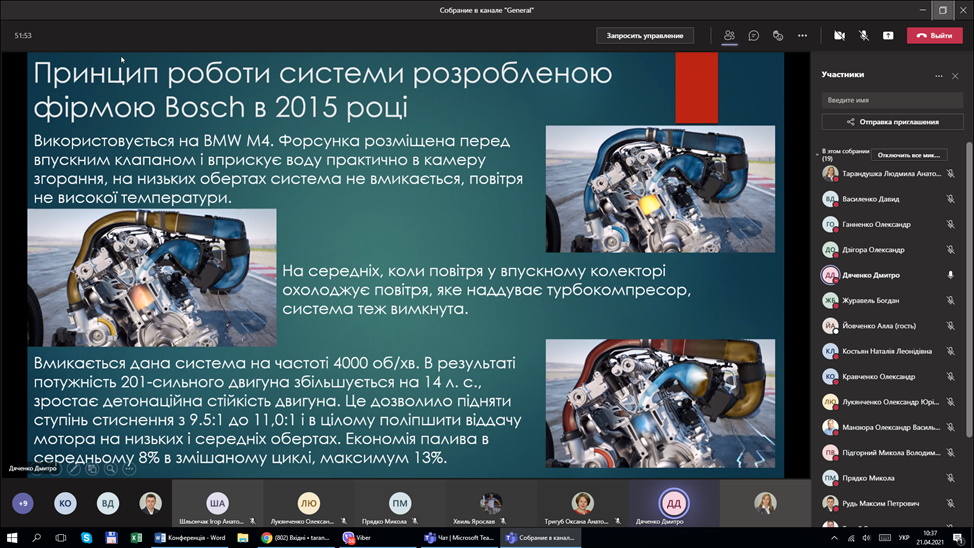Screen dimensions: 974x548
Task: Leave the meeting with Выйти button
Action: coord(935,35)
